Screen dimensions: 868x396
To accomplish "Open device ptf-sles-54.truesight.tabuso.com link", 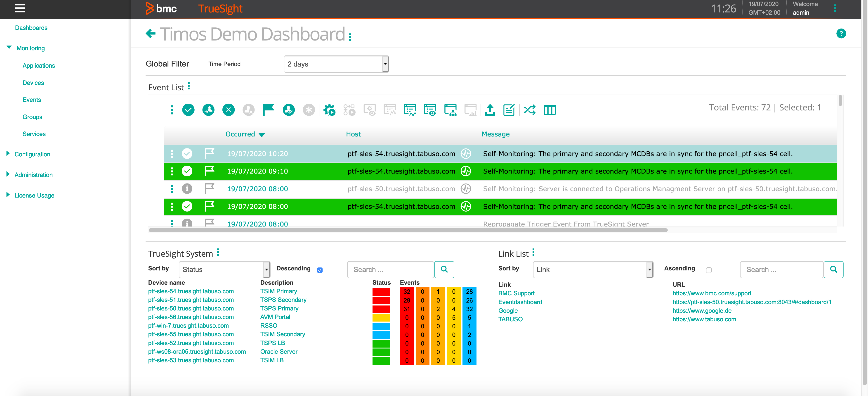I will point(191,291).
